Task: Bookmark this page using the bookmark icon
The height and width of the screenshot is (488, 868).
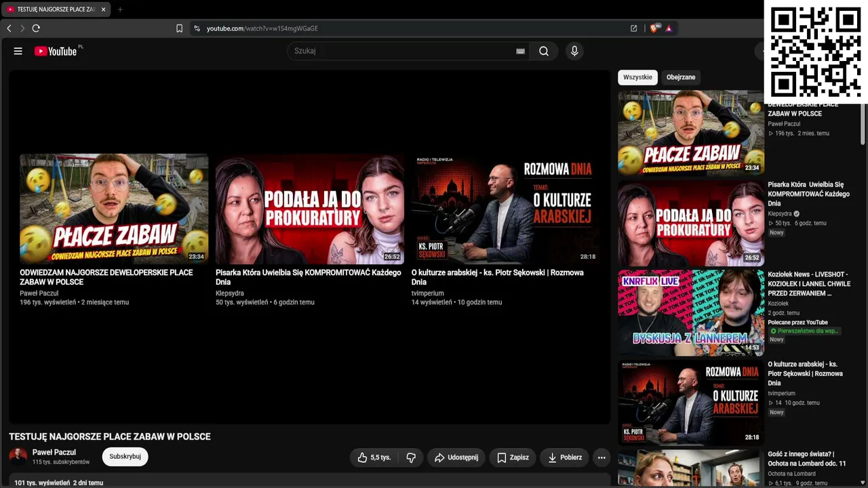Action: tap(179, 28)
